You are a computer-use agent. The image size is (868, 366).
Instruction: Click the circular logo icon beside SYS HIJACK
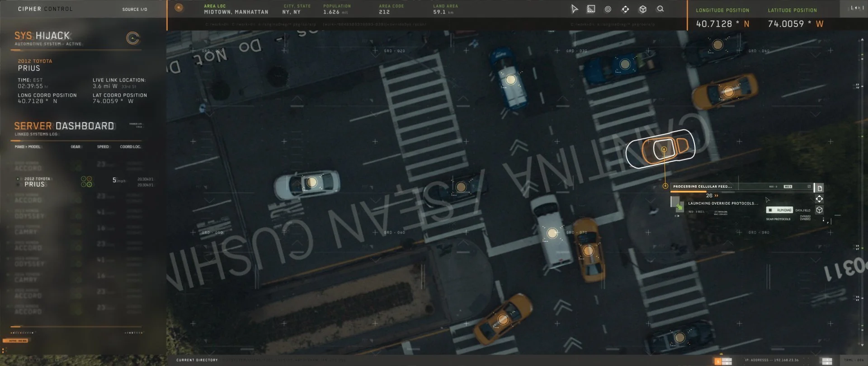point(133,38)
